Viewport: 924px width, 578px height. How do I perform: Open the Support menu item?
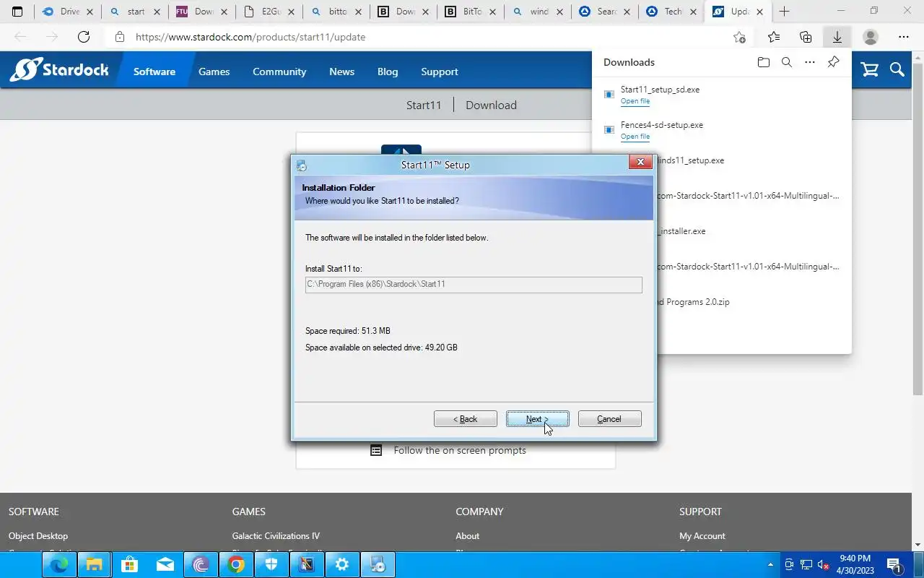440,72
